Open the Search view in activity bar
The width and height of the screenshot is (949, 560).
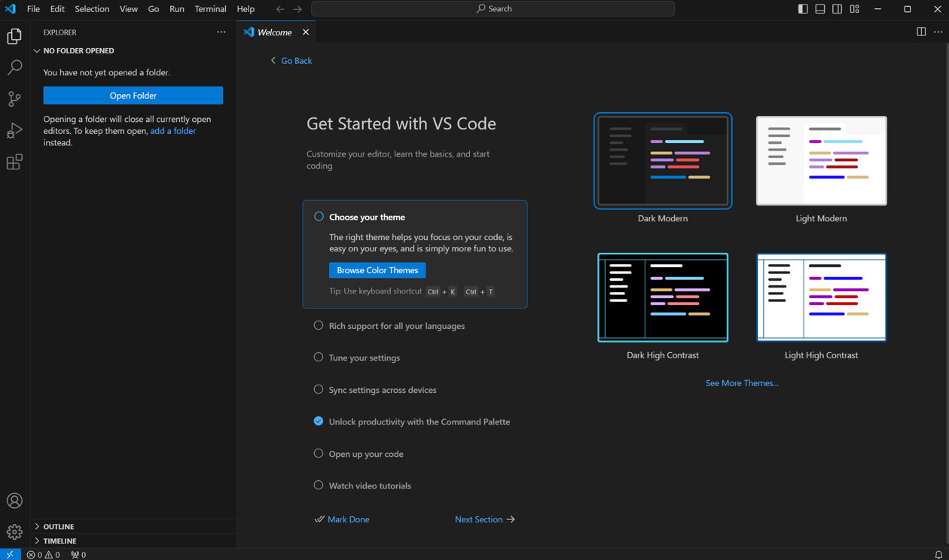coord(14,68)
